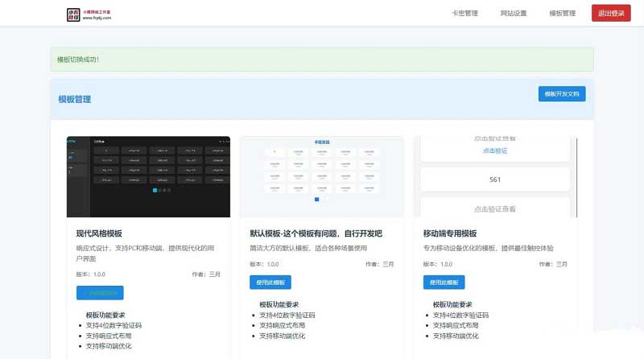644x359 pixels.
Task: Open the dark 现代风格模板 preview thumbnail
Action: pos(148,176)
